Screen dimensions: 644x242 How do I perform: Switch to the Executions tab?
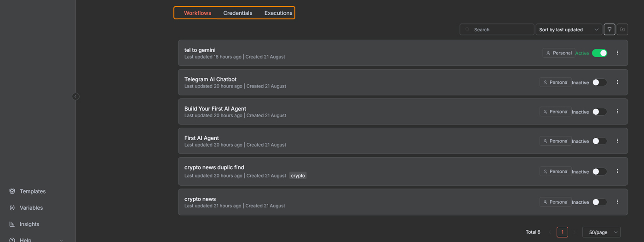click(278, 13)
